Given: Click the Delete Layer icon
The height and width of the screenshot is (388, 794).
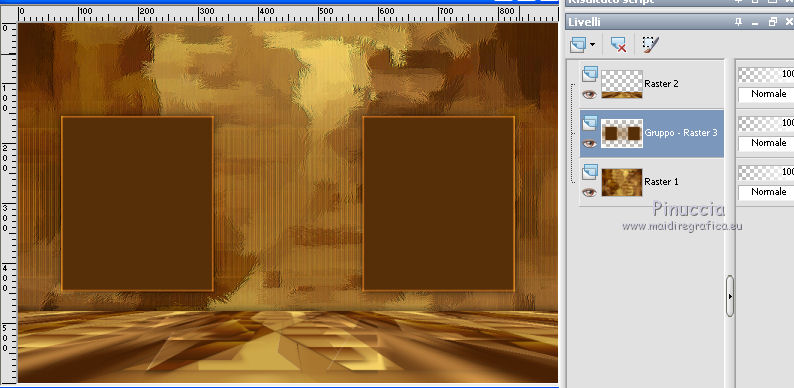Looking at the screenshot, I should click(618, 45).
